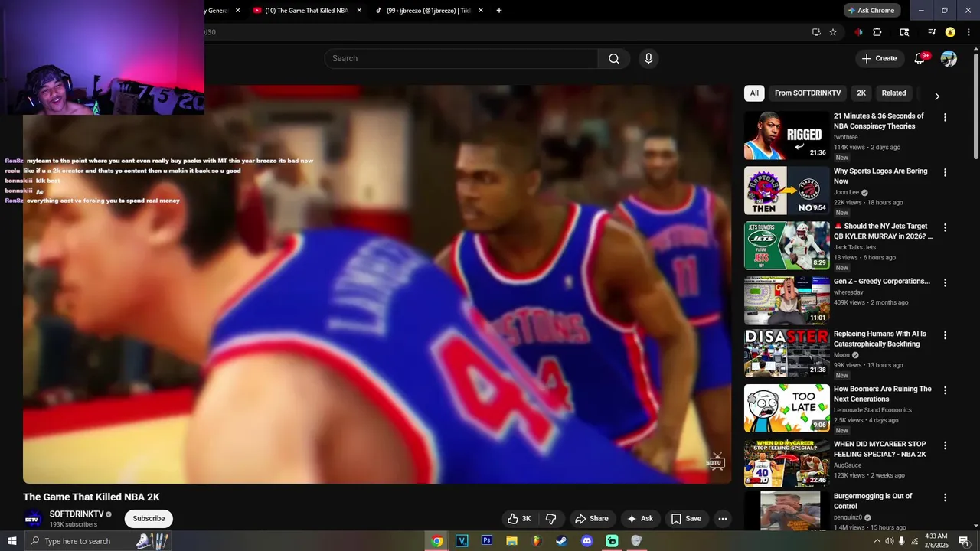Show more filter chips with arrow
The width and height of the screenshot is (980, 551).
point(936,96)
